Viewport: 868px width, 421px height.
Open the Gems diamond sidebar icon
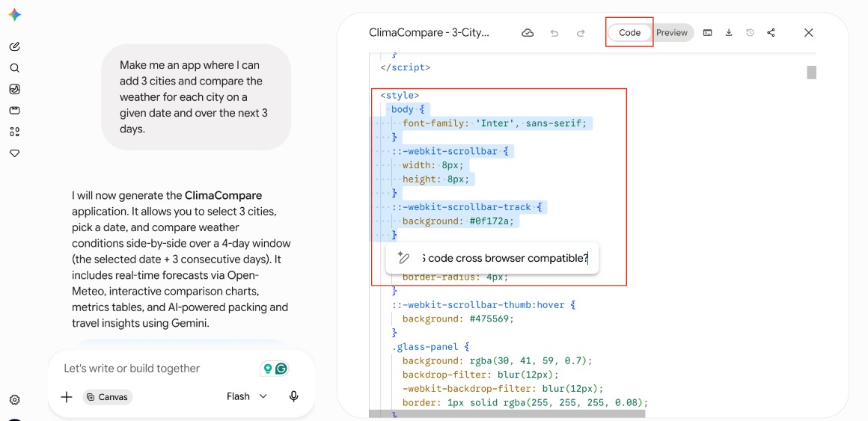(x=15, y=153)
